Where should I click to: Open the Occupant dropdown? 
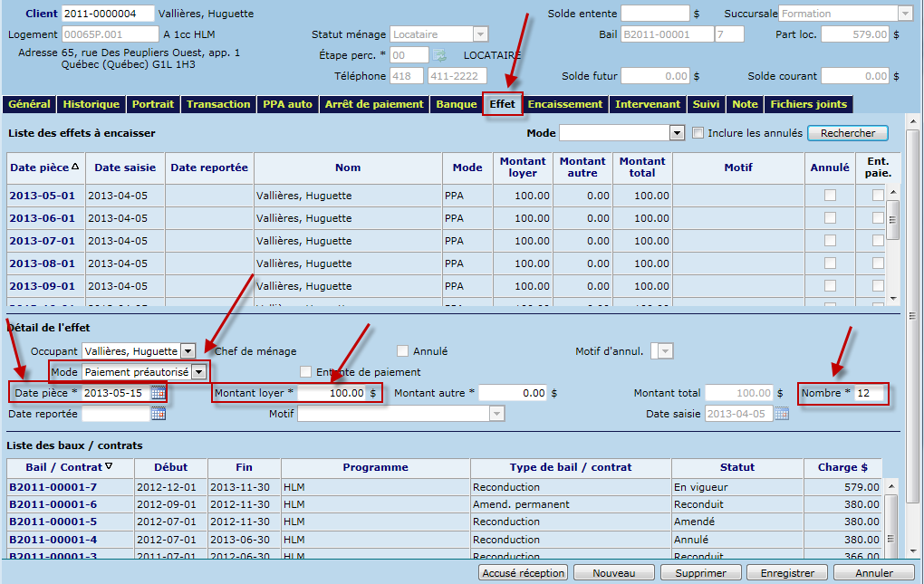click(188, 351)
